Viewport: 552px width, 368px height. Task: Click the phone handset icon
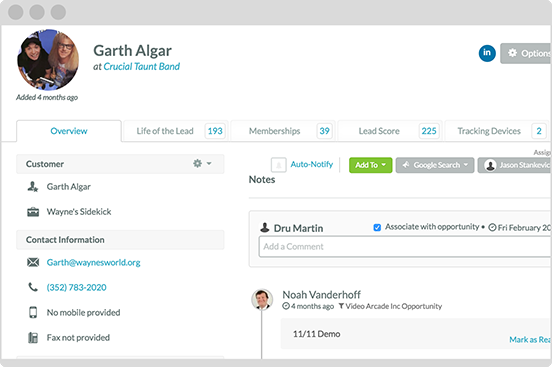pos(33,287)
